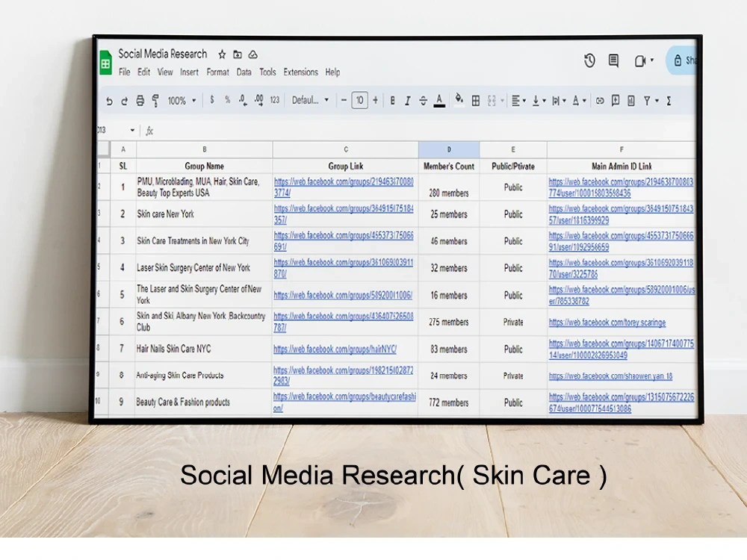Format as percent

pos(227,100)
